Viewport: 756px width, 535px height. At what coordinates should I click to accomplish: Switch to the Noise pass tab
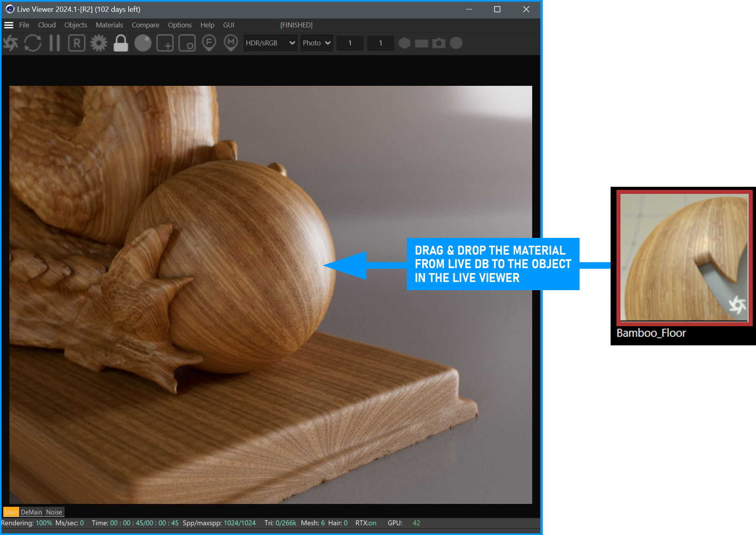(x=54, y=512)
